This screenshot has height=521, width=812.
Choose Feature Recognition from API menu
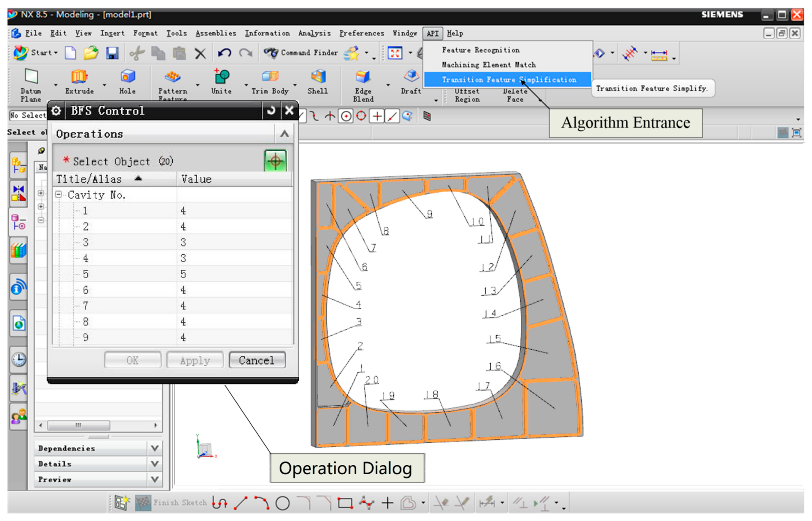481,50
